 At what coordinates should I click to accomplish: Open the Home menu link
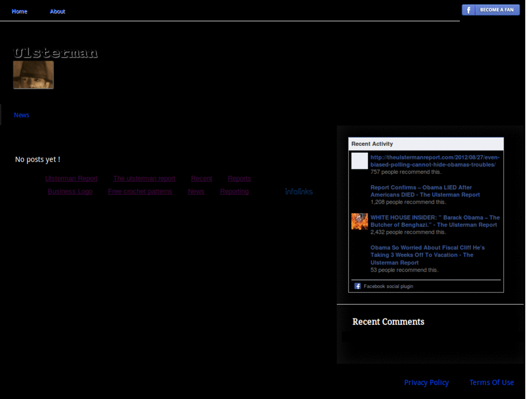19,11
